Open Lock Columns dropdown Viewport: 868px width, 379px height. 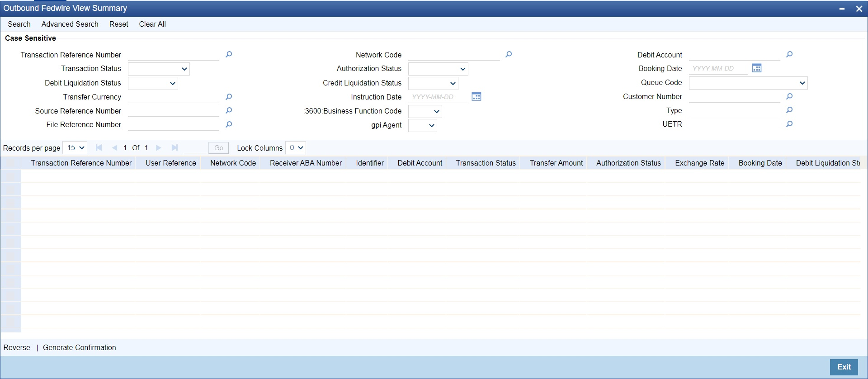pyautogui.click(x=296, y=148)
